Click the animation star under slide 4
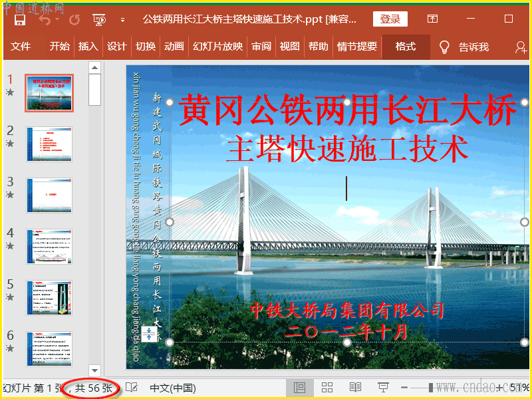The image size is (532, 399). (10, 245)
